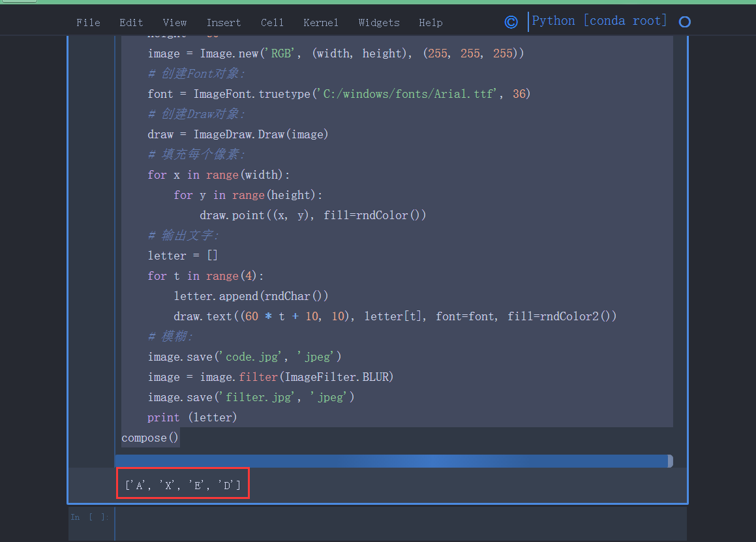Image resolution: width=756 pixels, height=542 pixels.
Task: Click the letter.append(rndChar()) line
Action: (251, 296)
